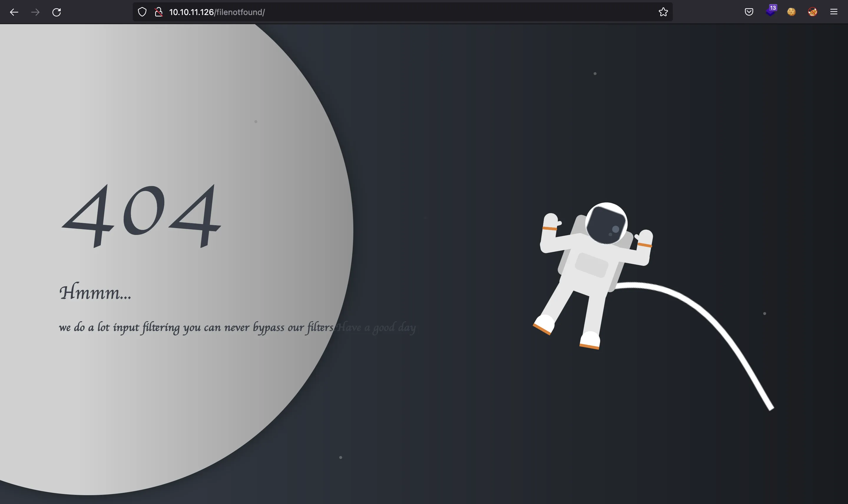
Task: Click the faded "Have a good day" text
Action: click(376, 327)
